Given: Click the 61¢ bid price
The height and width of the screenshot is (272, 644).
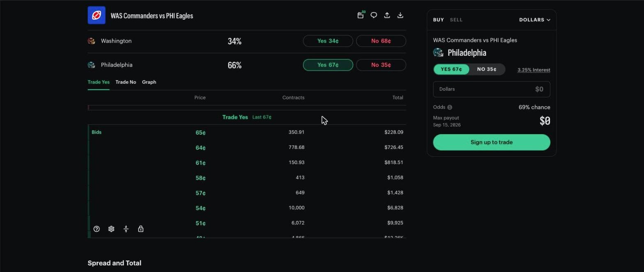Looking at the screenshot, I should coord(200,163).
